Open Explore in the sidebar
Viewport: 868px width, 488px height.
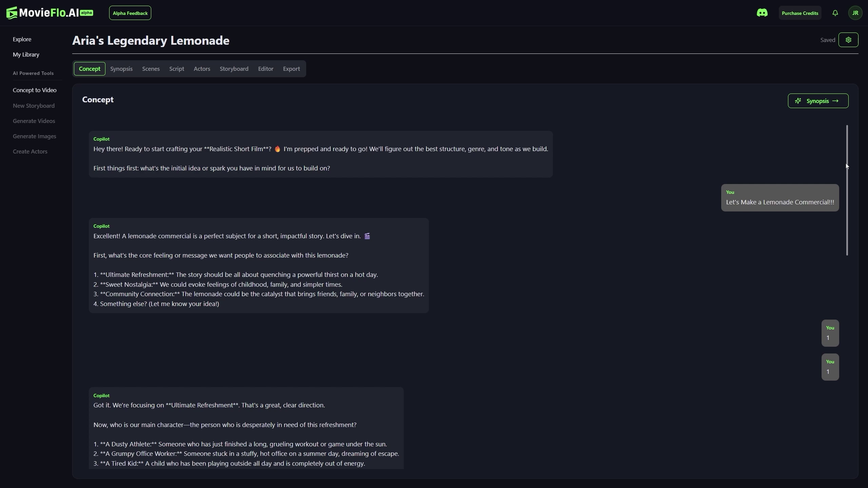click(x=22, y=39)
